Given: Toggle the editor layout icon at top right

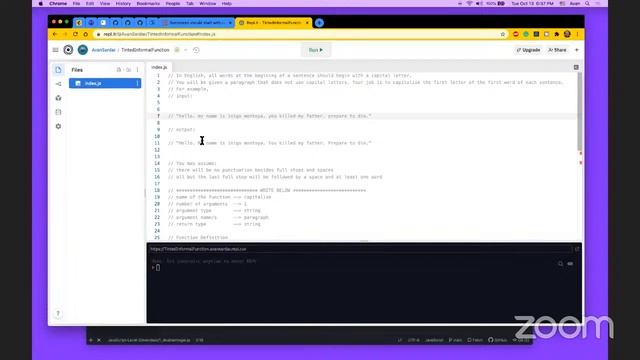Looking at the screenshot, I should coord(576,67).
